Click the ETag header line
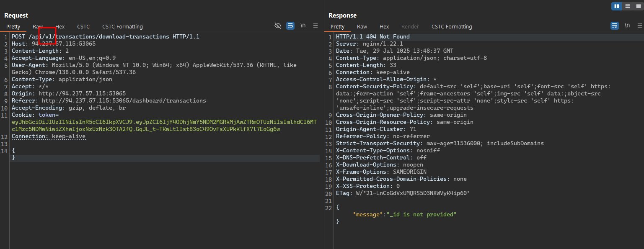 [x=403, y=193]
